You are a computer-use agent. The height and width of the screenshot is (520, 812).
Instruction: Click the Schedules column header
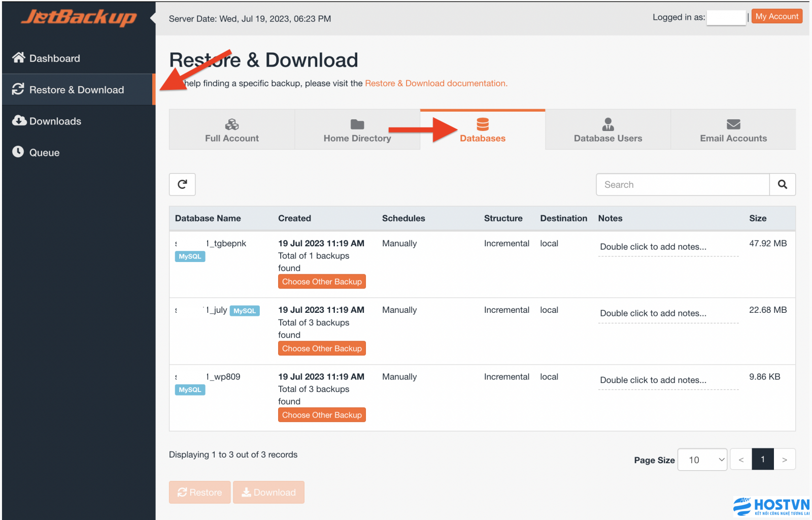[x=403, y=218]
